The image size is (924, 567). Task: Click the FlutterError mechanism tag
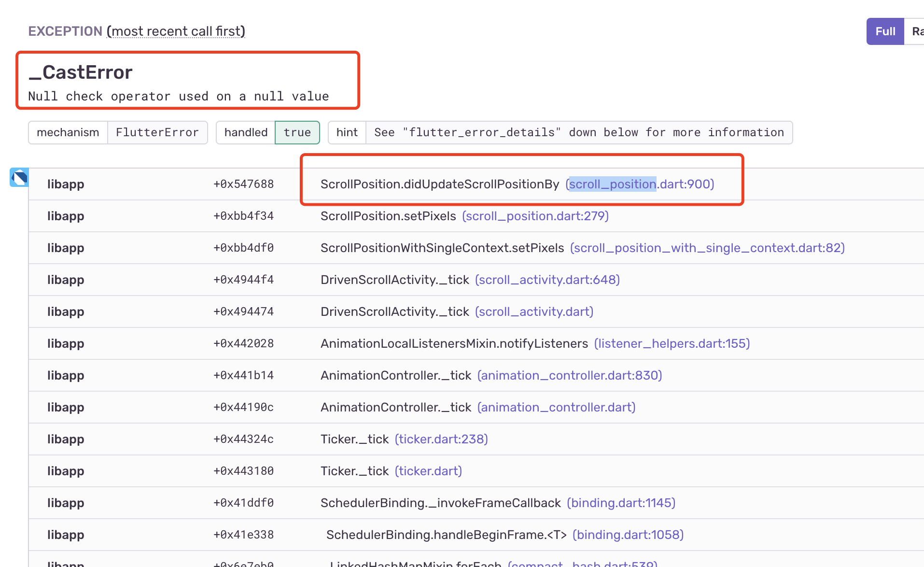[x=157, y=132]
